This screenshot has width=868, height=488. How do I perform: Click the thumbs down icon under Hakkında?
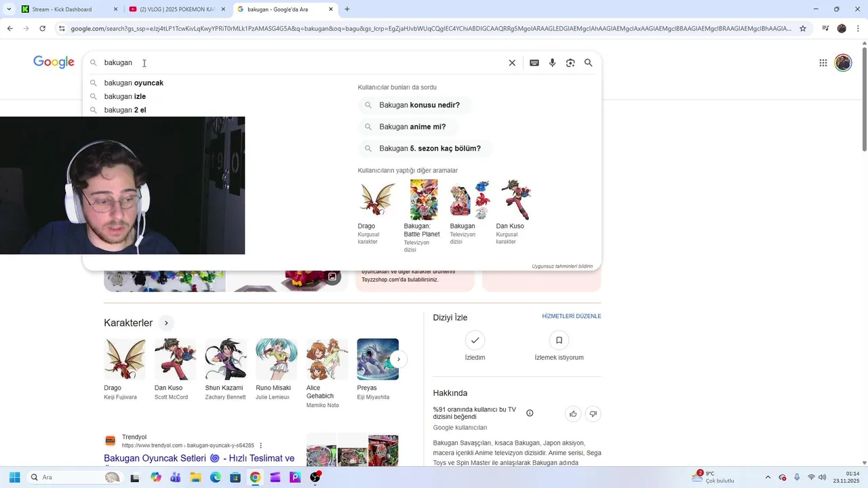click(593, 414)
